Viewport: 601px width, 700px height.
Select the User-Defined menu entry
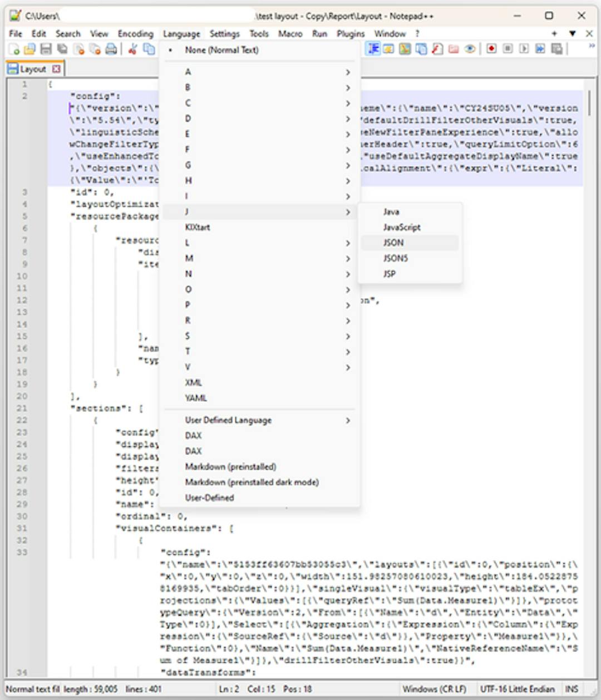click(x=259, y=498)
